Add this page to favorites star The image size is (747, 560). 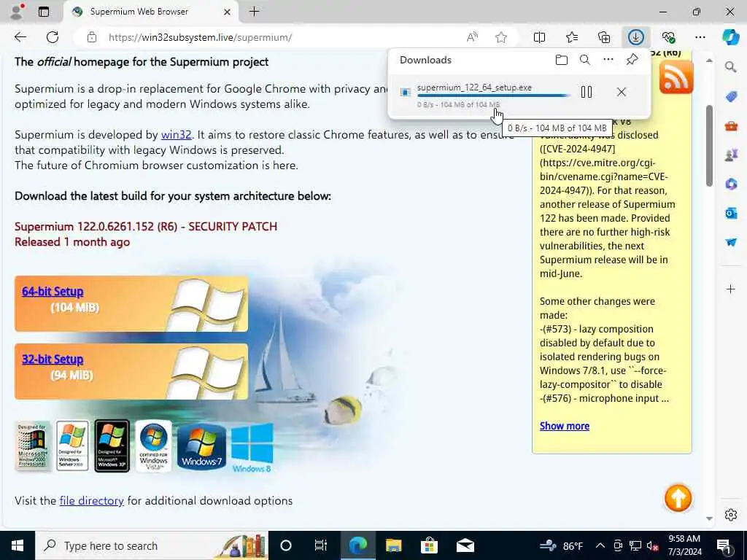pyautogui.click(x=500, y=37)
